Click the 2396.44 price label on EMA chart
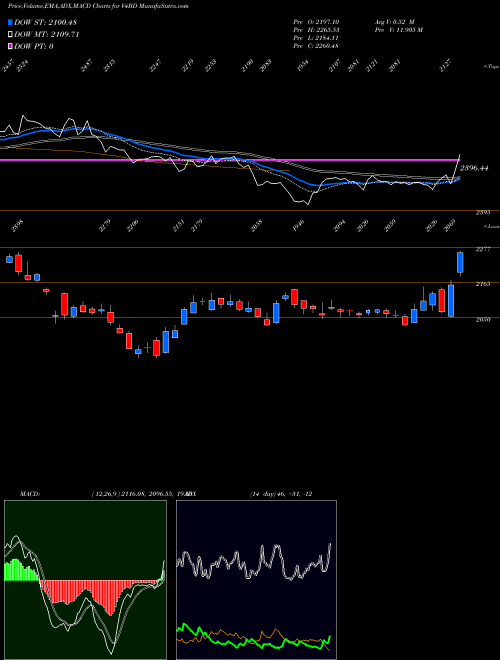This screenshot has width=500, height=660. tap(474, 168)
